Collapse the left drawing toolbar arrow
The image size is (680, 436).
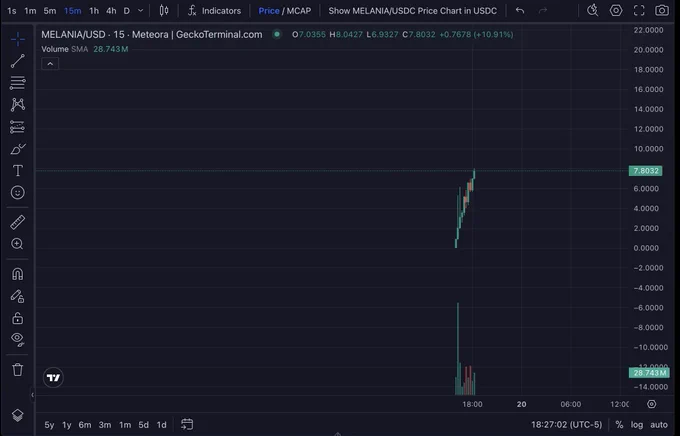point(33,395)
